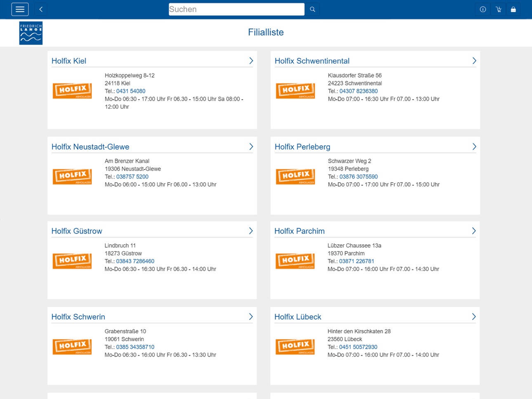Click the Holfix logo in Perleberg card

click(296, 177)
